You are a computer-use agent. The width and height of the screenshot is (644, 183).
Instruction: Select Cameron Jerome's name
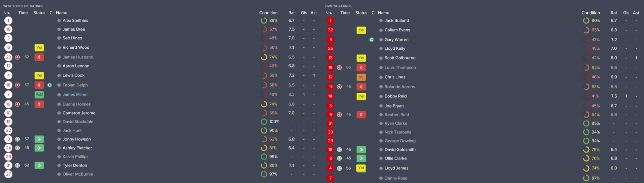pyautogui.click(x=79, y=113)
